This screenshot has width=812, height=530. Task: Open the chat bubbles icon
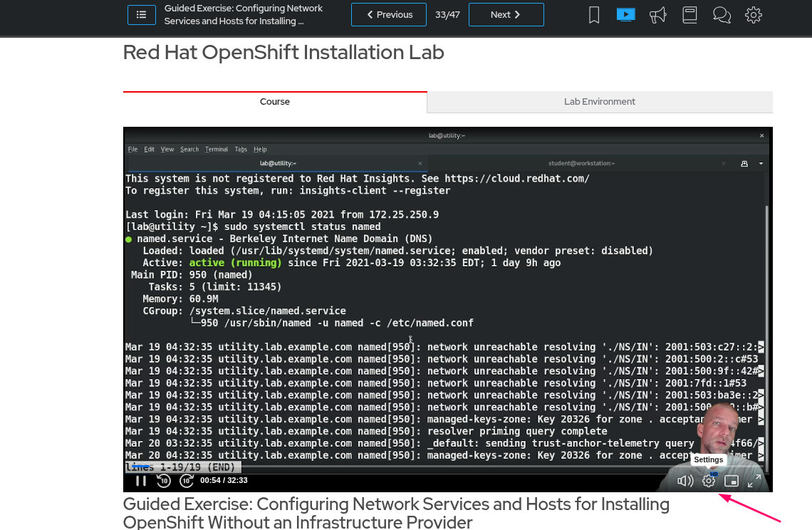[x=722, y=14]
